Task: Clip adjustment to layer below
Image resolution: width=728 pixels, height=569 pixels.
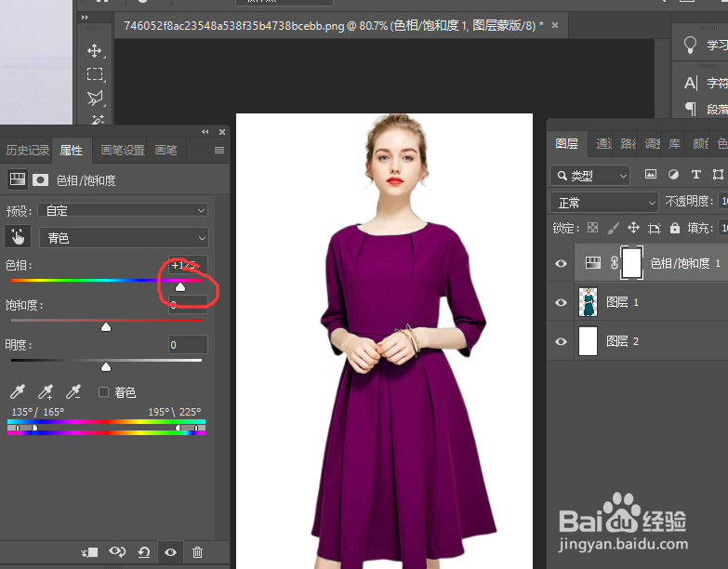Action: [x=89, y=552]
